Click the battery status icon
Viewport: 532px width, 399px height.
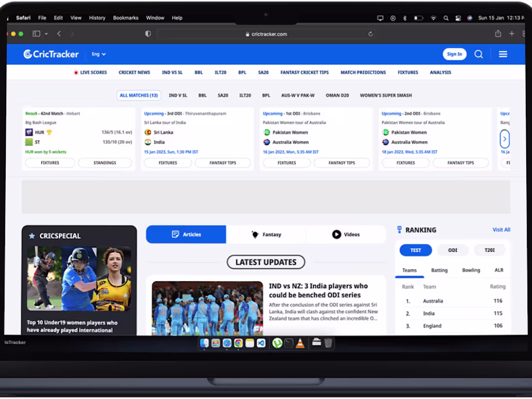click(419, 18)
